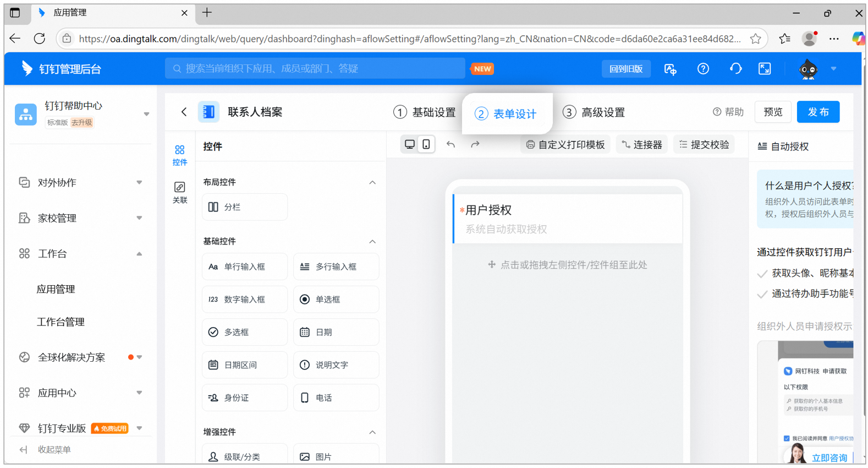Click the 帮助 link

pyautogui.click(x=728, y=112)
